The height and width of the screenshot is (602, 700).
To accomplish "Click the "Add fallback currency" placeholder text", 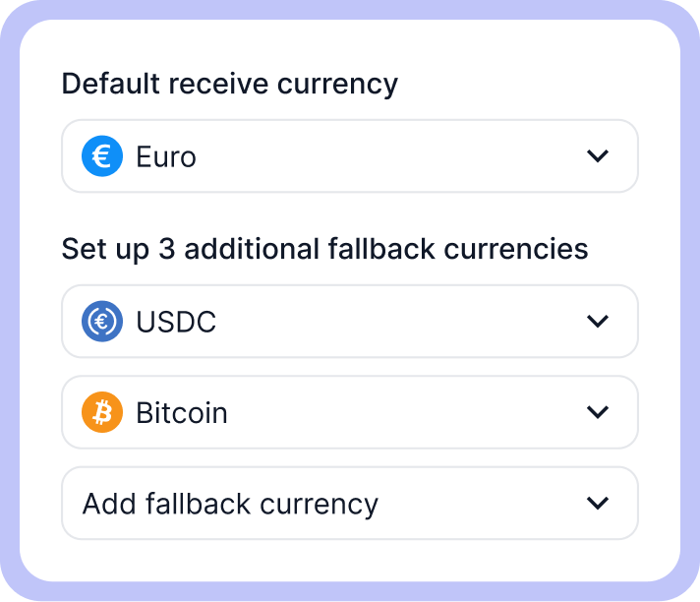I will (230, 505).
